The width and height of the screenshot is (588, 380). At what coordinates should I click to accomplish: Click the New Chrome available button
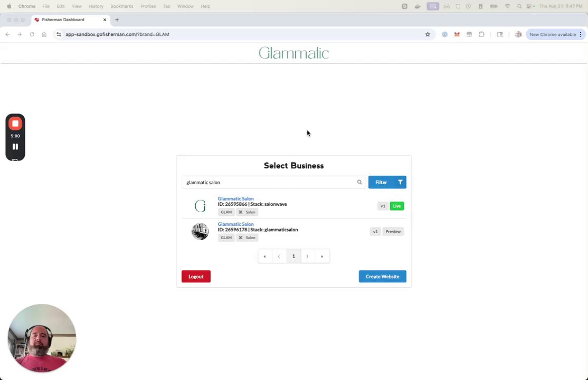pos(553,34)
